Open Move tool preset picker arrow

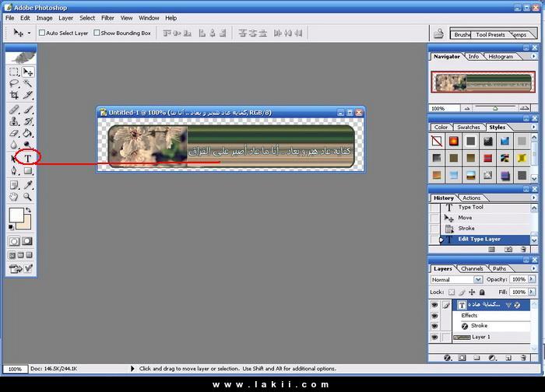(x=30, y=33)
